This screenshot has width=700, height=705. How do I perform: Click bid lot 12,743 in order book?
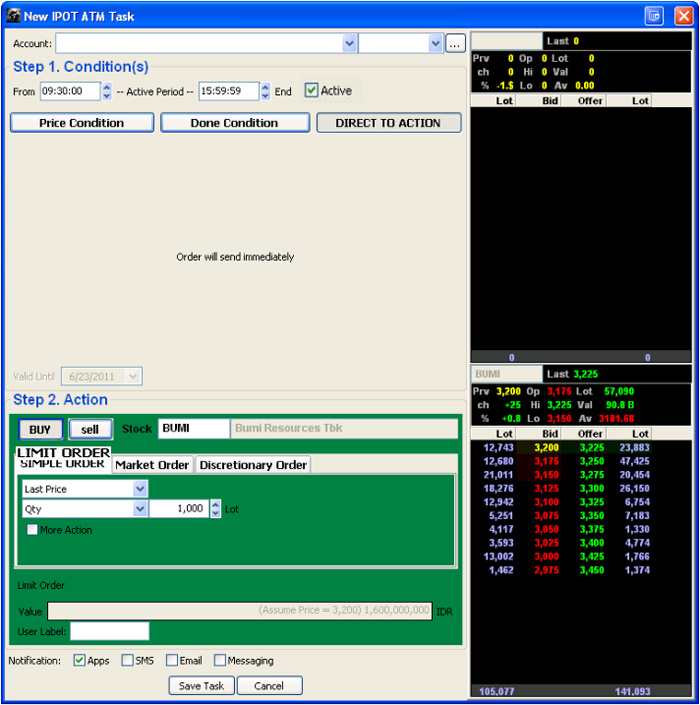pos(498,448)
